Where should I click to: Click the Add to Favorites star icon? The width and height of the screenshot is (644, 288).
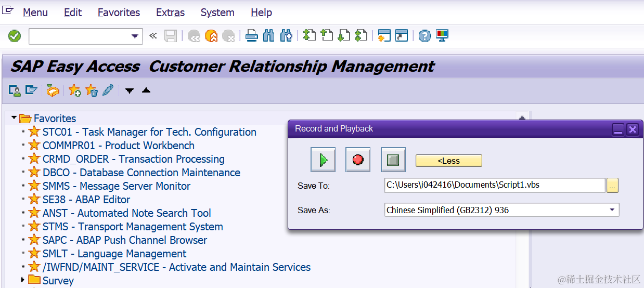[x=75, y=90]
